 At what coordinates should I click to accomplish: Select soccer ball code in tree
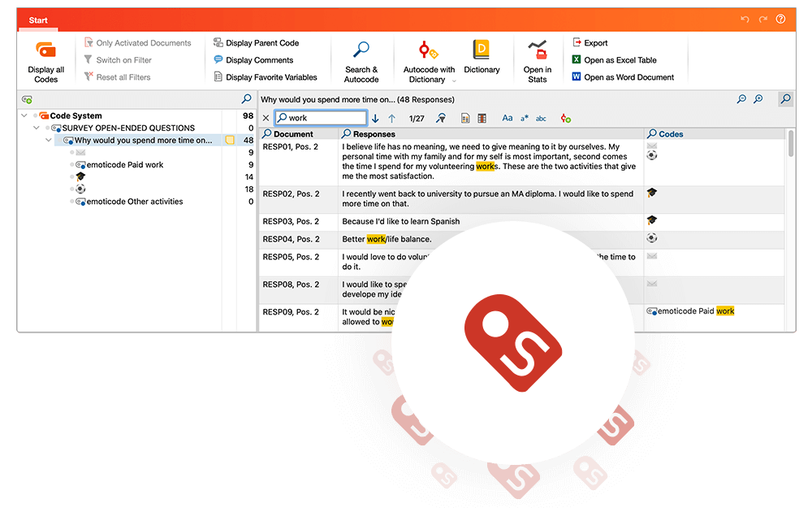click(80, 189)
